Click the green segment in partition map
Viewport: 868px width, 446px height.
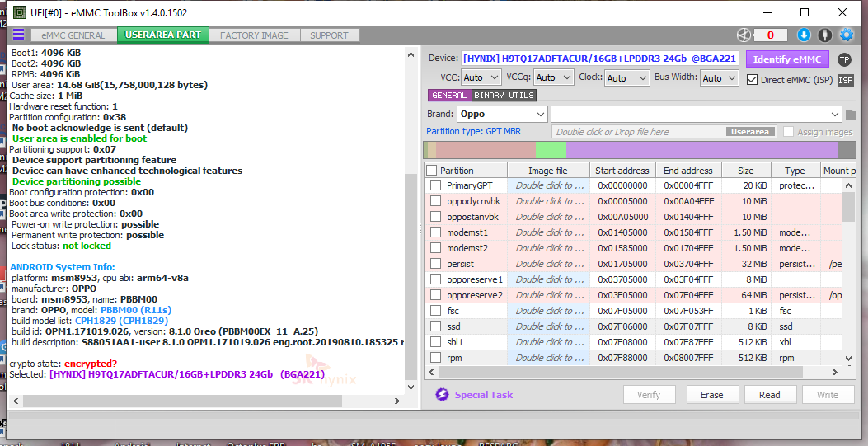551,150
